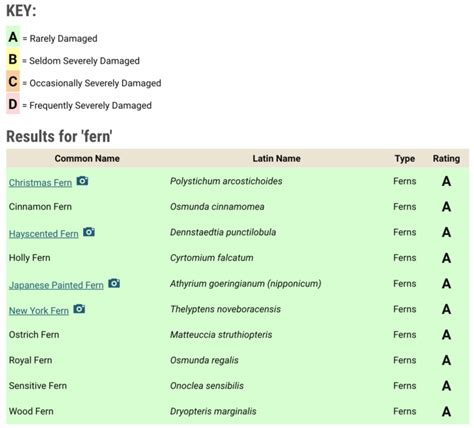
Task: Open the Japanese Painted Fern link
Action: (x=56, y=285)
